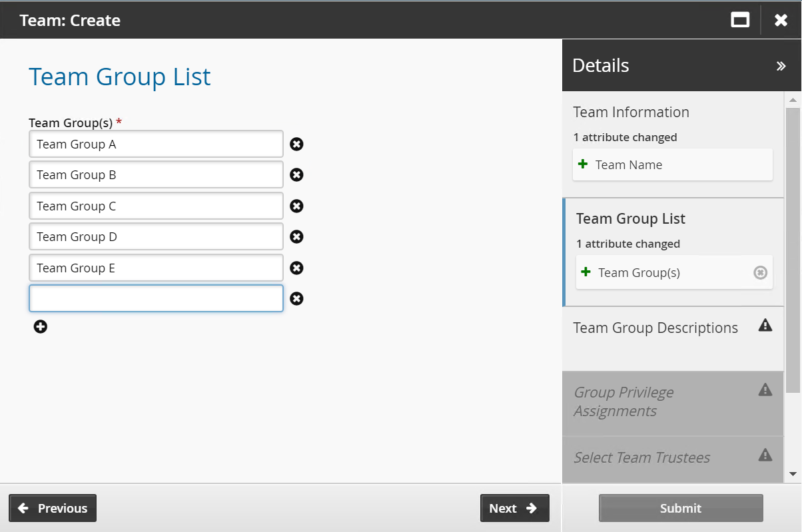This screenshot has width=802, height=532.
Task: Click the Next button
Action: coord(514,508)
